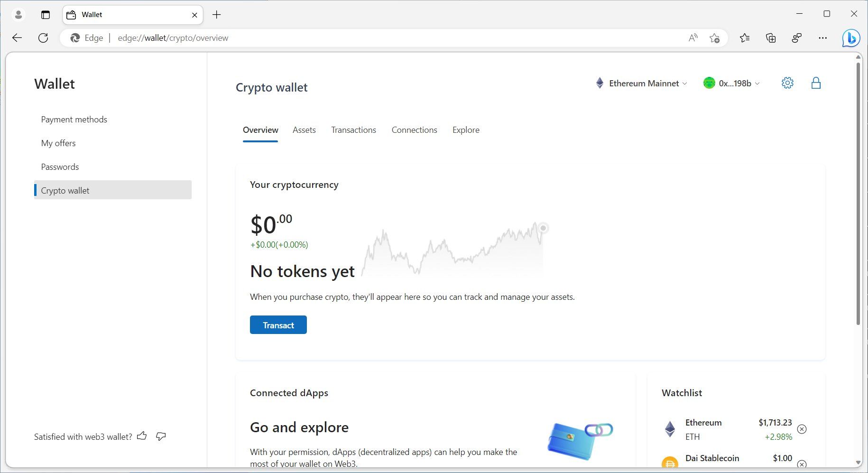868x473 pixels.
Task: Open the wallet settings gear
Action: click(x=787, y=83)
